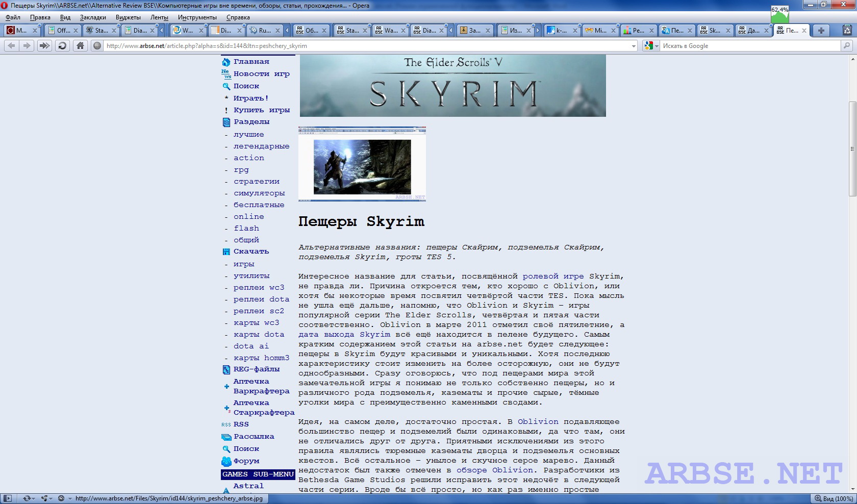Collapse the tab group after 'Dia...' tab
Viewport: 857px width, 504px height.
(x=162, y=31)
